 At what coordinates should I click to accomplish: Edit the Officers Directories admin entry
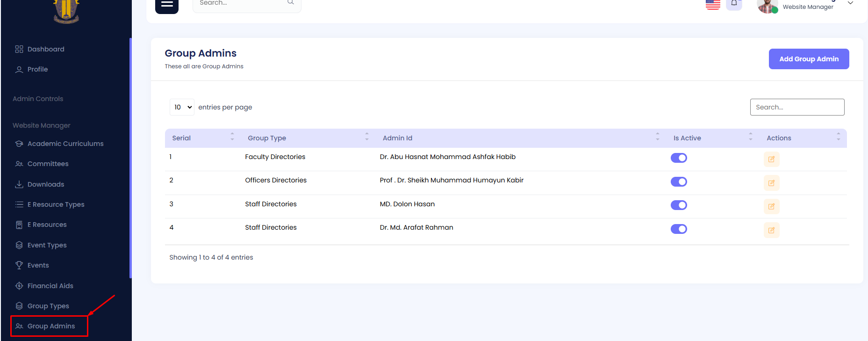(x=771, y=183)
